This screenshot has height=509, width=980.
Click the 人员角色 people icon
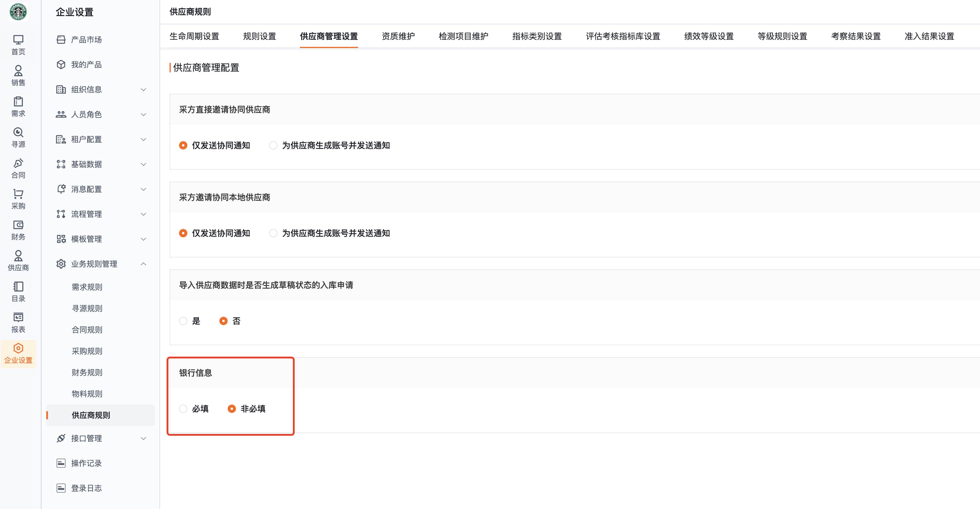pos(61,114)
